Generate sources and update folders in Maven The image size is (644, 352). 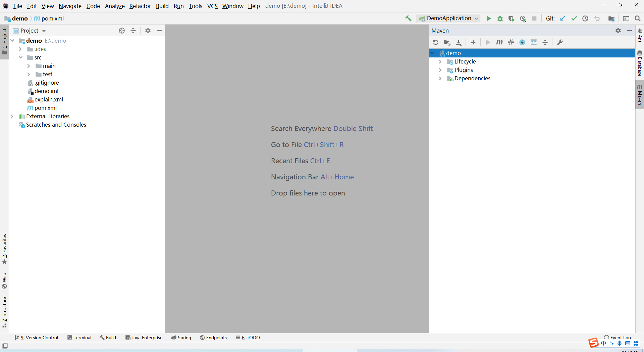tap(447, 42)
